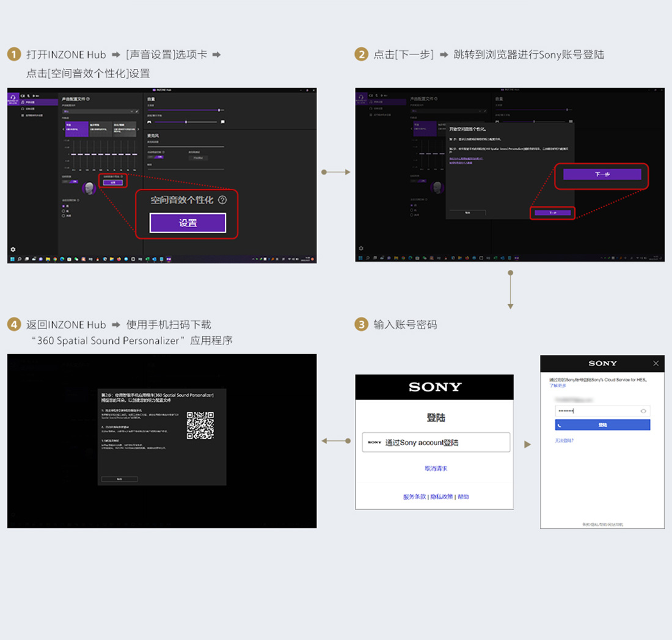
Task: Click the bottom button in step 4 dialog
Action: pos(120,479)
